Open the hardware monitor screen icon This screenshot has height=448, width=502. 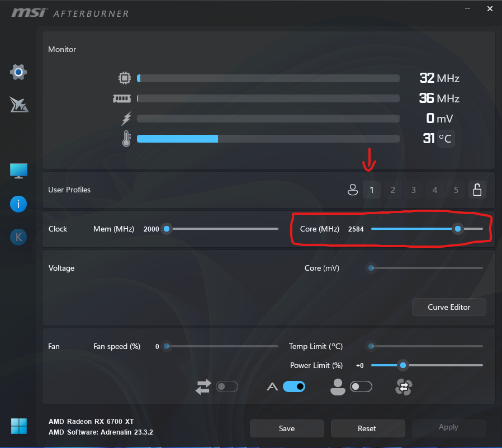pyautogui.click(x=18, y=171)
